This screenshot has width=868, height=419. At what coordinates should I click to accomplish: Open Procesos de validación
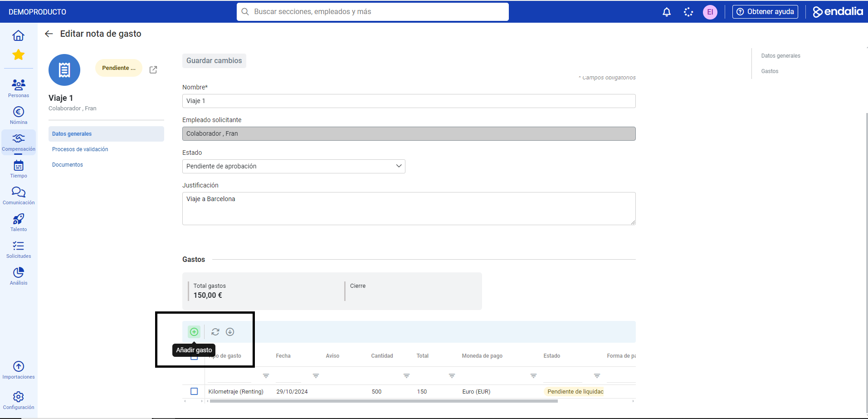(x=80, y=149)
